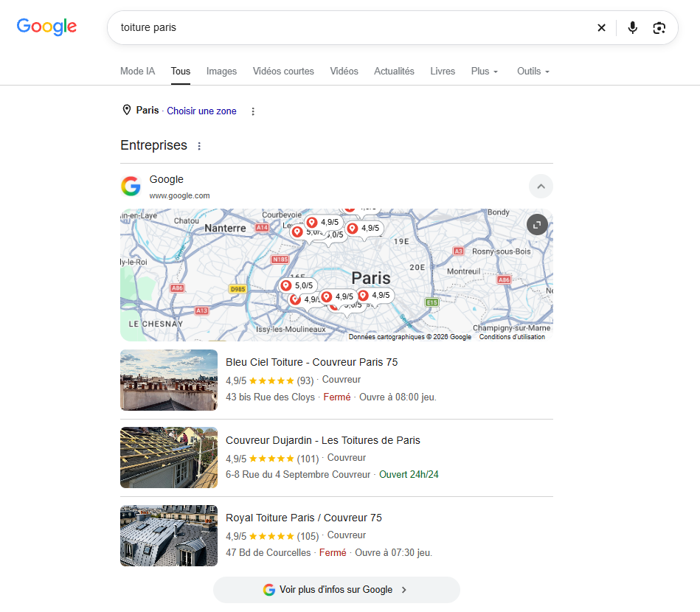The height and width of the screenshot is (612, 700).
Task: Click the 4,9/5 pin in the middle below the Paris label
Action: (339, 297)
